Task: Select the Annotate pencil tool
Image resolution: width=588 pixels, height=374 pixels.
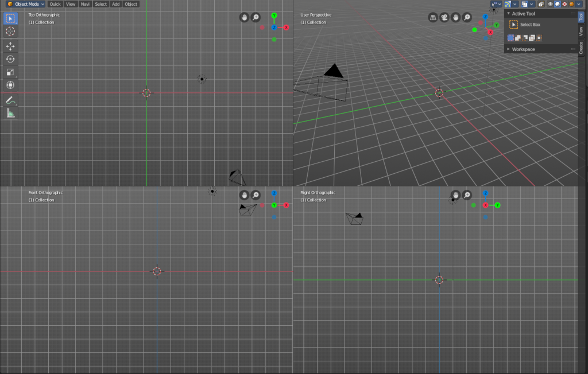Action: click(10, 100)
